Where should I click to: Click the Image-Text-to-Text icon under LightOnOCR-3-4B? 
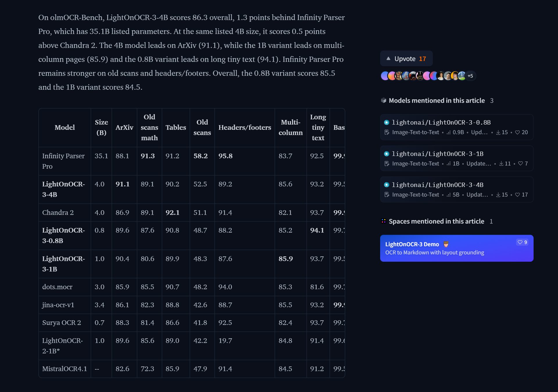pyautogui.click(x=387, y=195)
